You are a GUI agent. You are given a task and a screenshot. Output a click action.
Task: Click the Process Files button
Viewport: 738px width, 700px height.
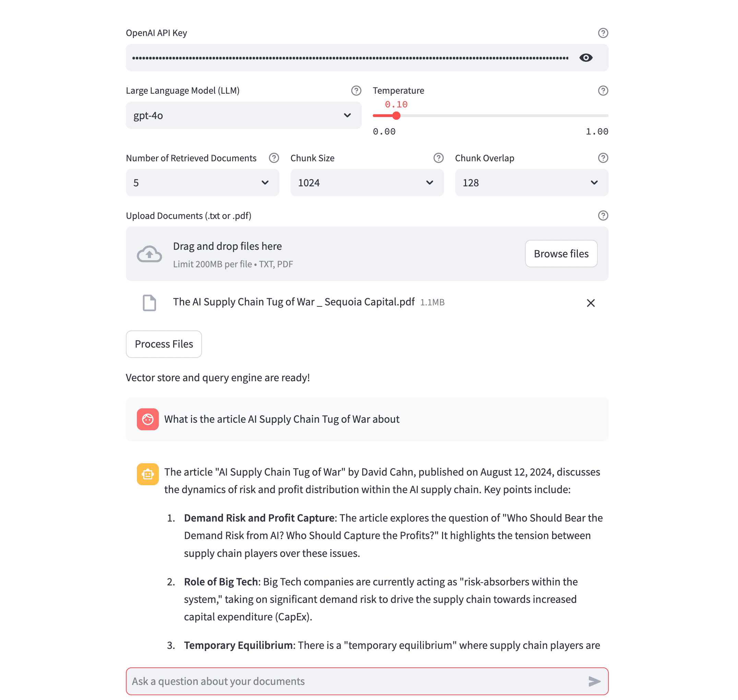pyautogui.click(x=163, y=343)
